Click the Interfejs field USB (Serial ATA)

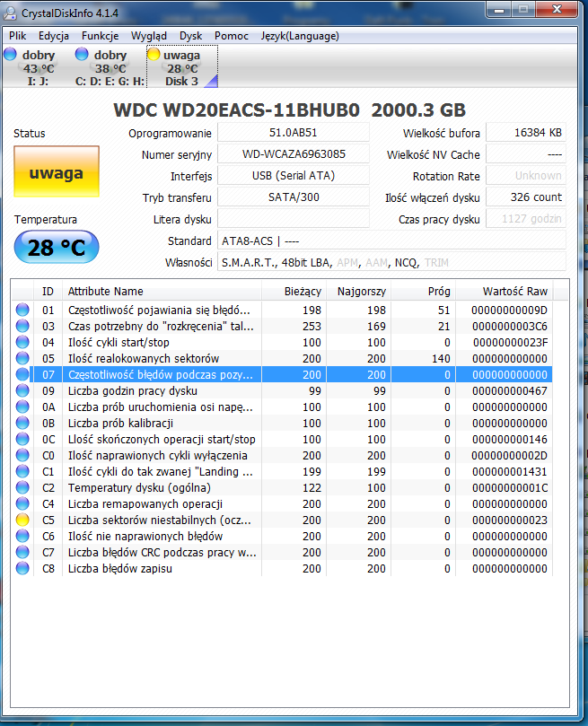point(294,176)
